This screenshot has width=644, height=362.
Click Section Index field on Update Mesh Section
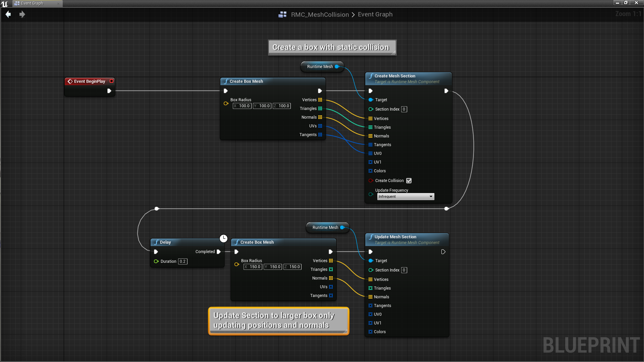pos(404,270)
